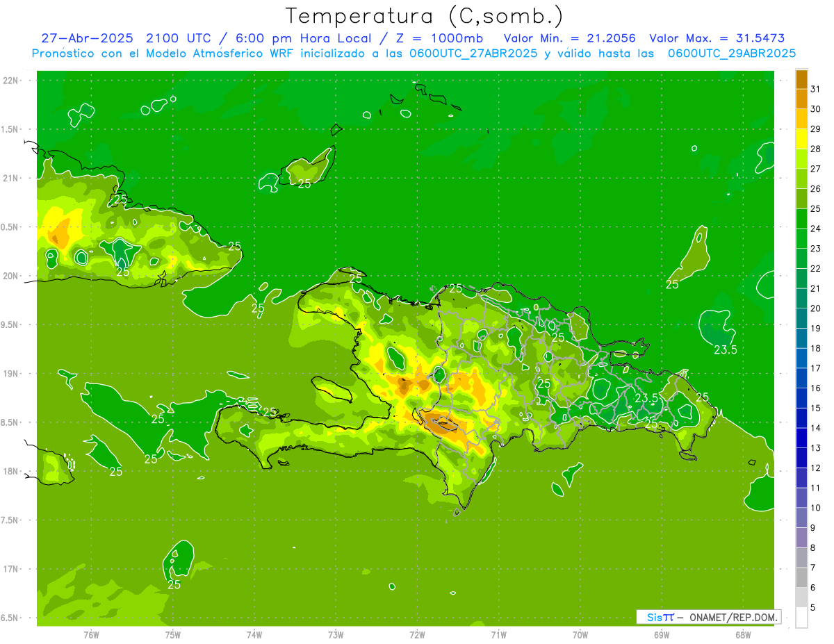Click the legend swatch between 21 and 22
834x644 pixels.
pos(801,279)
